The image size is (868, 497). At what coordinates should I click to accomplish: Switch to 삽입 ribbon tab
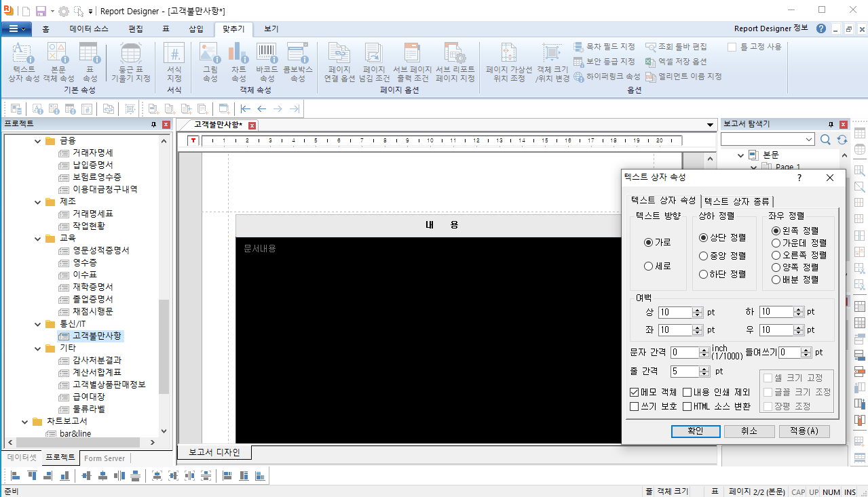pyautogui.click(x=195, y=29)
